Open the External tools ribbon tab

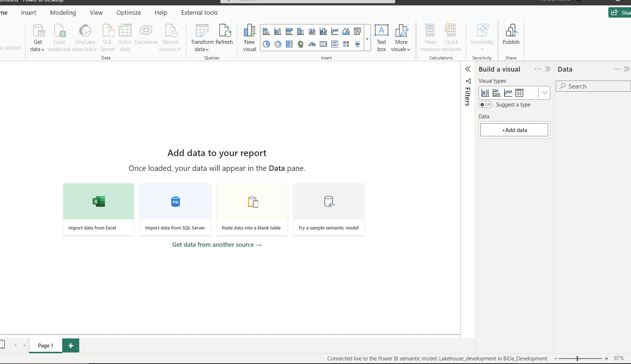(x=200, y=13)
